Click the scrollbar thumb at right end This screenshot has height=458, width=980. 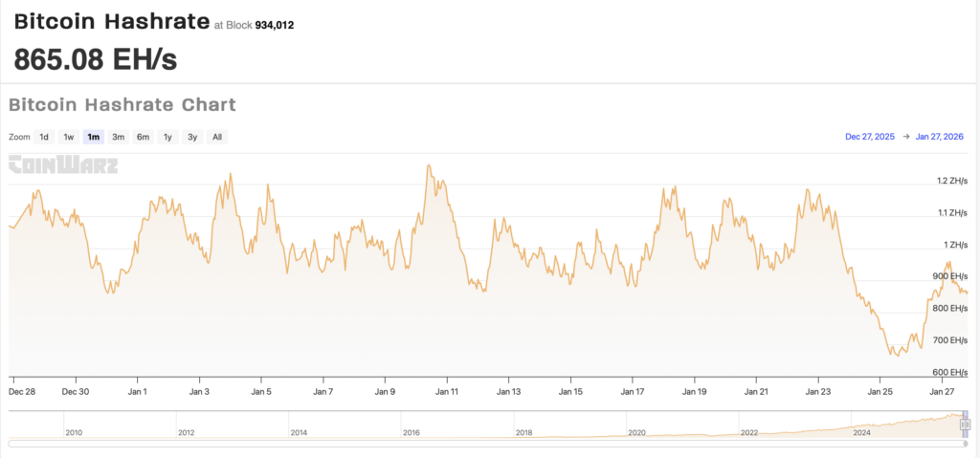tap(966, 444)
